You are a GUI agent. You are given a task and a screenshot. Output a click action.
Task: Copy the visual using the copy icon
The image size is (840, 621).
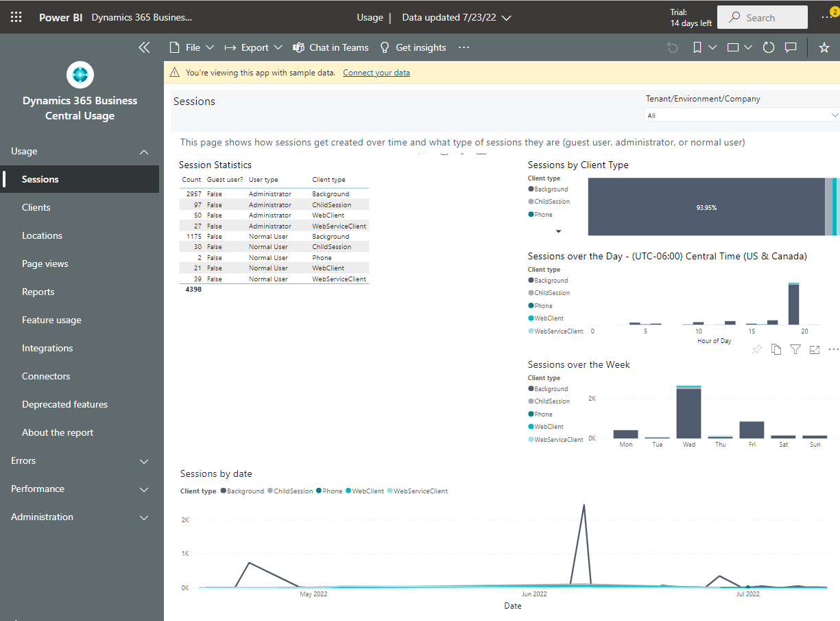pos(776,349)
